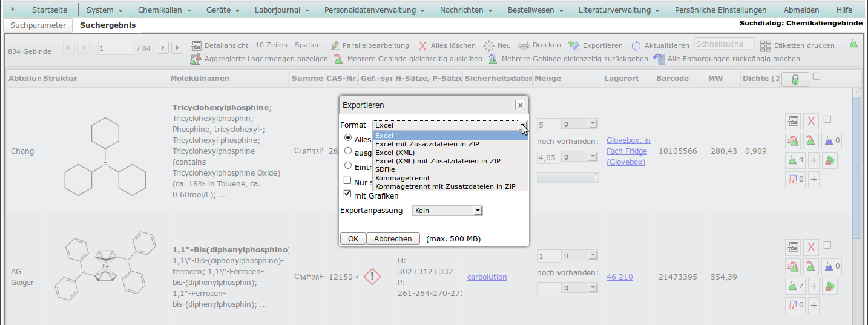
Task: Delete Tricyclohexylphosphine entry with red X
Action: 812,121
